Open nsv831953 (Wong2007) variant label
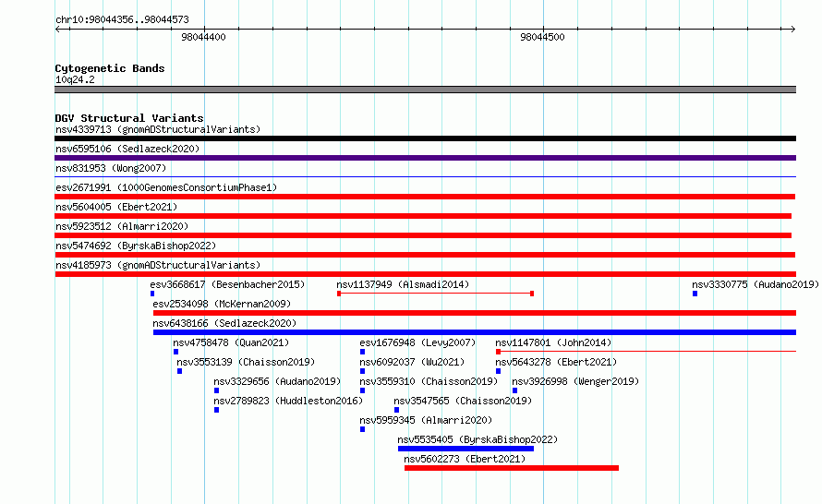822x504 pixels. 111,168
